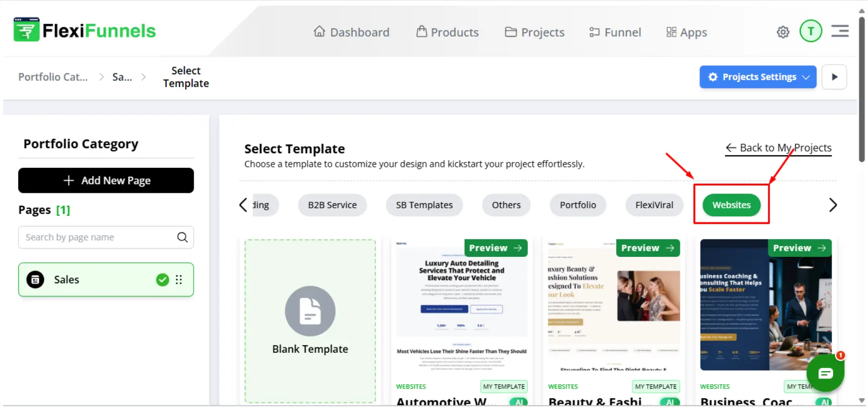Click the scrollbar up arrow
Image resolution: width=868 pixels, height=410 pixels.
pos(862,11)
